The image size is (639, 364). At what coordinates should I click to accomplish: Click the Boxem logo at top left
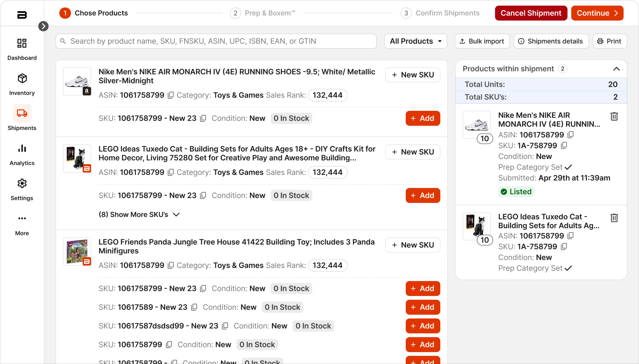[x=22, y=15]
